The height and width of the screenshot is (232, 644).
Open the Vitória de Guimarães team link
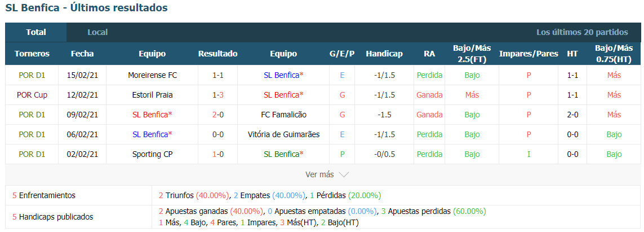click(283, 134)
